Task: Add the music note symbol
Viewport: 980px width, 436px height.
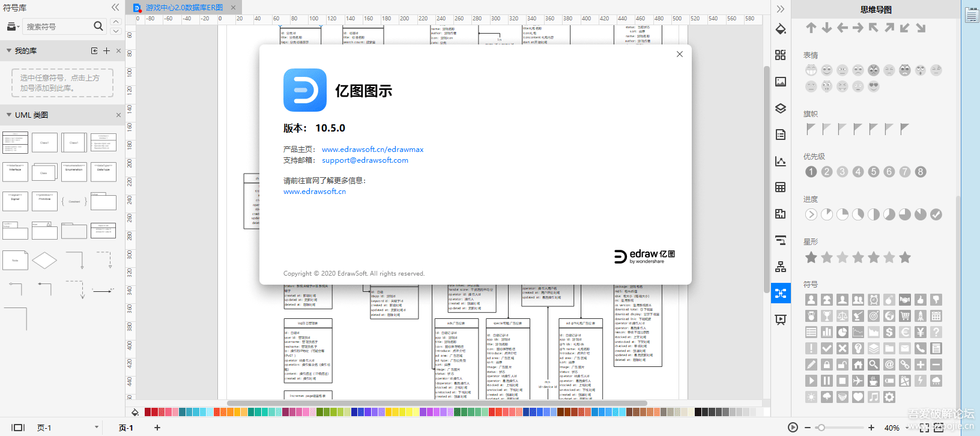Action: tap(874, 397)
